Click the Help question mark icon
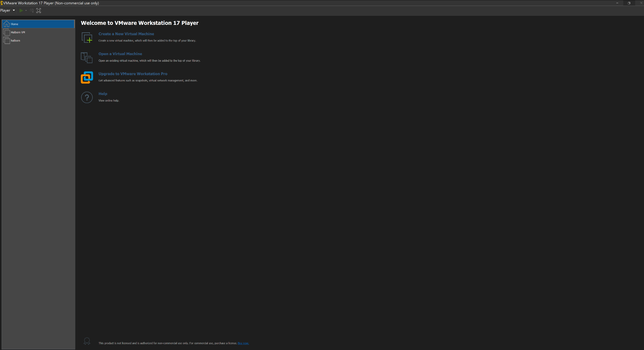The image size is (644, 350). [87, 97]
